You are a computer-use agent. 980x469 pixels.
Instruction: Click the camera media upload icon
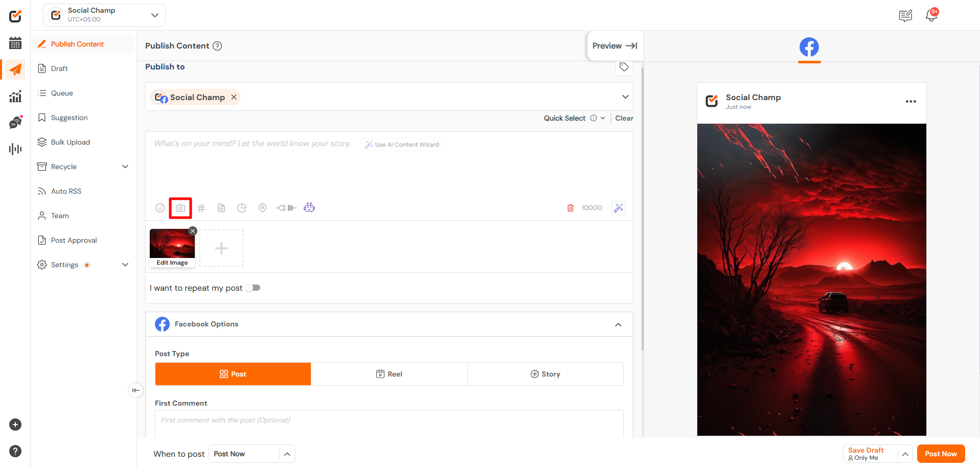point(180,208)
